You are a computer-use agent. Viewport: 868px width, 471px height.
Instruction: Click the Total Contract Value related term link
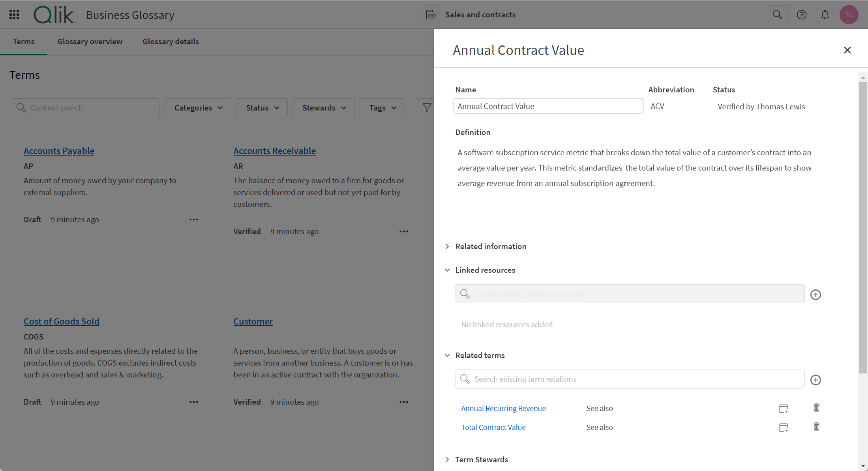coord(493,427)
